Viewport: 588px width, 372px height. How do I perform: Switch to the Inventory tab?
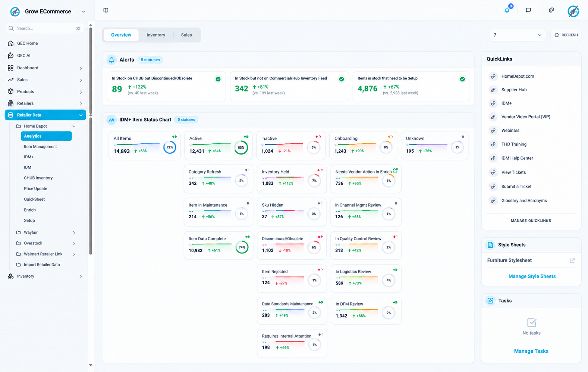pos(156,35)
